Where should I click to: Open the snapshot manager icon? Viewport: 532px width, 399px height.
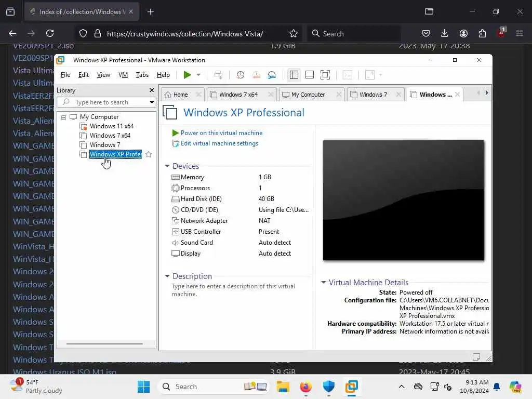click(x=272, y=75)
